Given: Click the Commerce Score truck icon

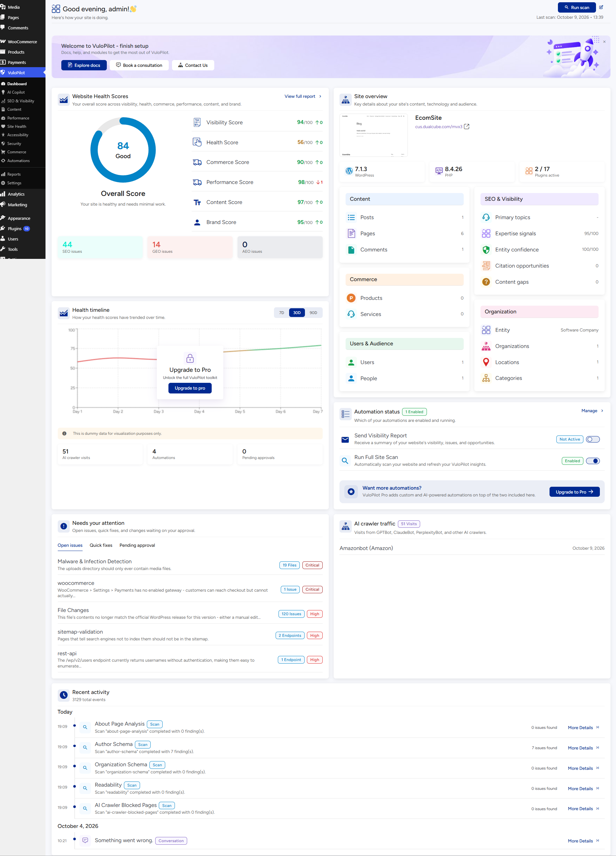Looking at the screenshot, I should click(197, 162).
